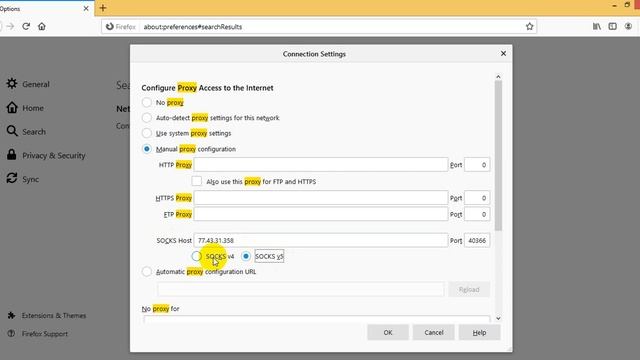
Task: Open Extensions & Themes puzzle icon
Action: 11,315
